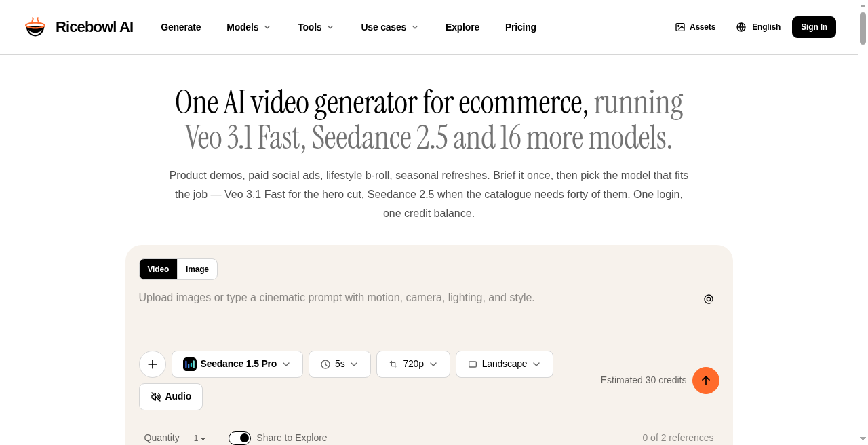Click the @ mention icon in prompt box
Viewport: 868px width, 445px height.
point(709,299)
